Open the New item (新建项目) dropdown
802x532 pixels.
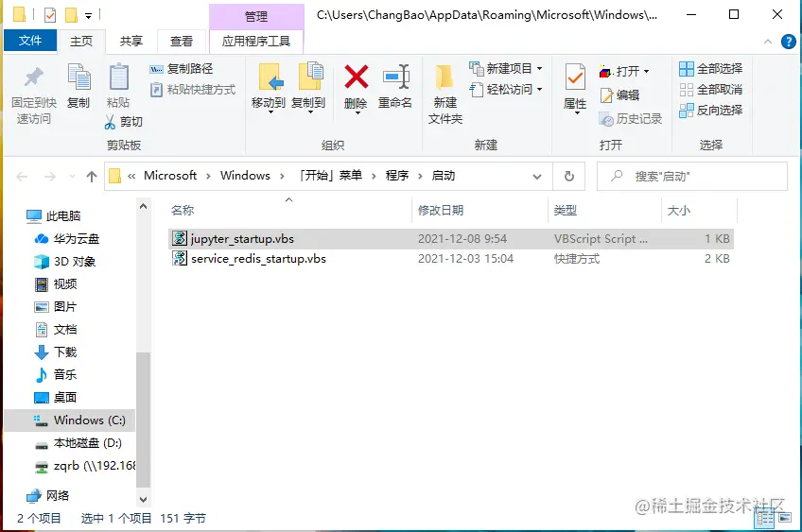point(506,68)
